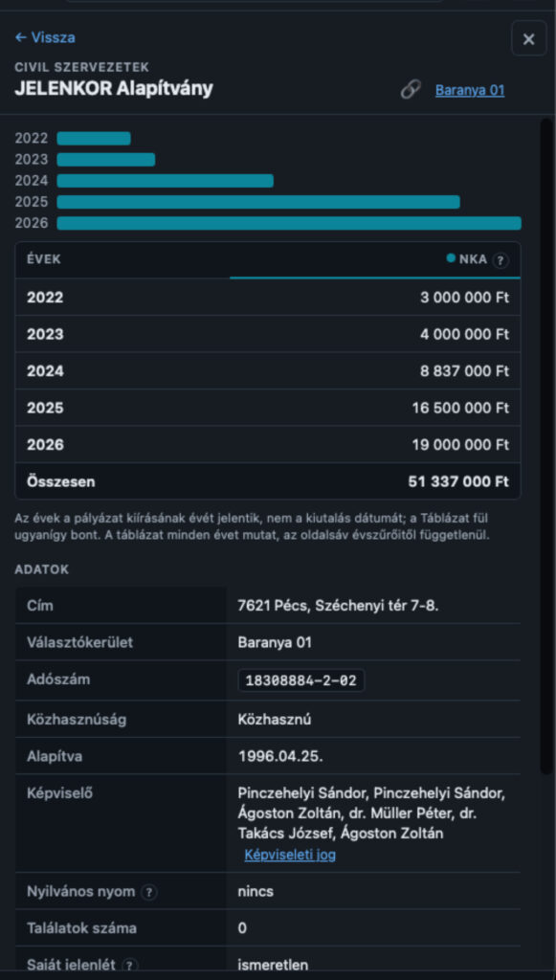Screen dimensions: 556x980
Task: Select the 2025 table row
Action: tap(267, 408)
